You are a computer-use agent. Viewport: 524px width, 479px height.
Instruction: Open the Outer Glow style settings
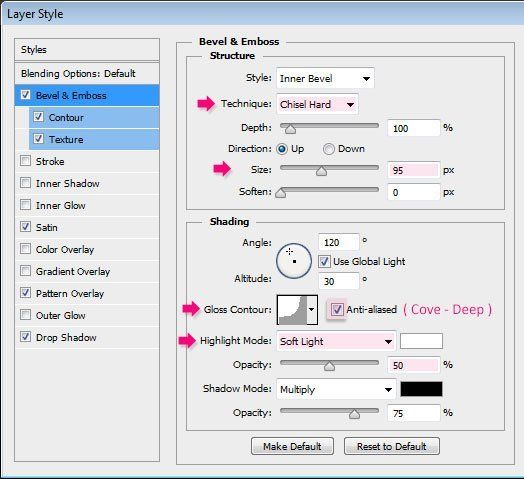coord(87,316)
